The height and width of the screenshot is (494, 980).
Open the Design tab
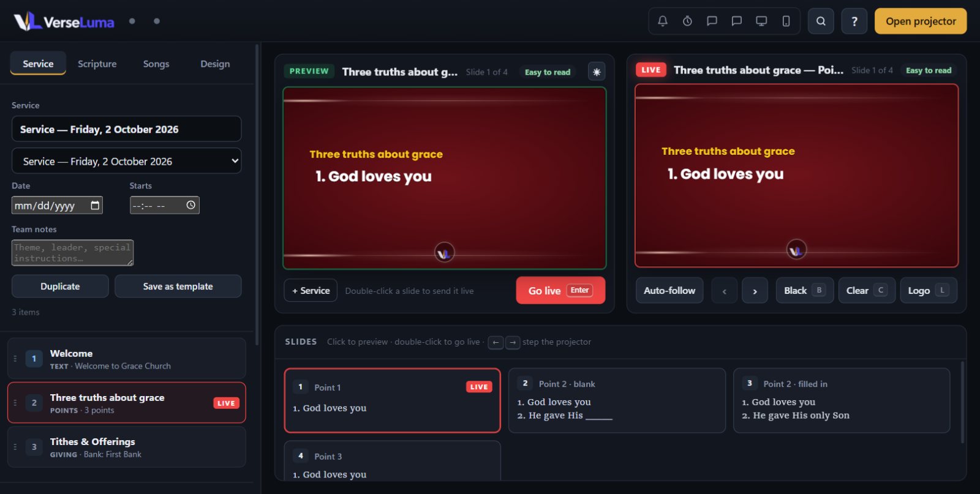[x=215, y=64]
